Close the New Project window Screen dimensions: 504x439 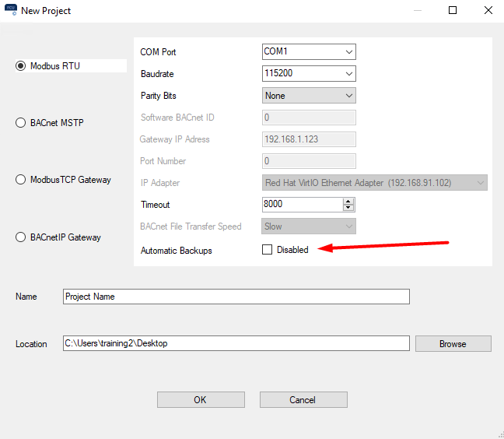pyautogui.click(x=488, y=11)
